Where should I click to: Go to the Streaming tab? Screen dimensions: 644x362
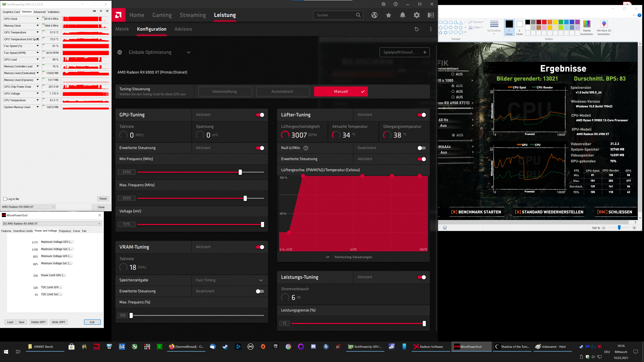pos(193,15)
